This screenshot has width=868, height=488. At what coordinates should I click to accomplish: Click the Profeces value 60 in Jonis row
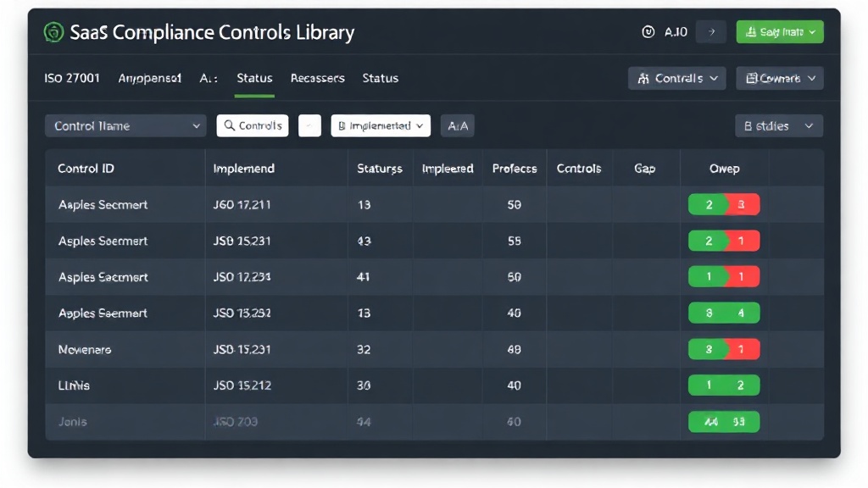515,422
